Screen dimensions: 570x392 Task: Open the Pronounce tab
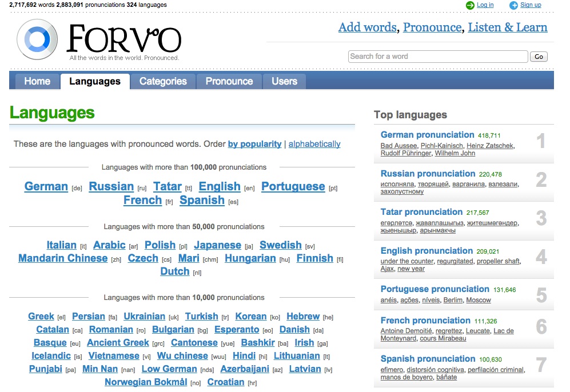pos(229,81)
